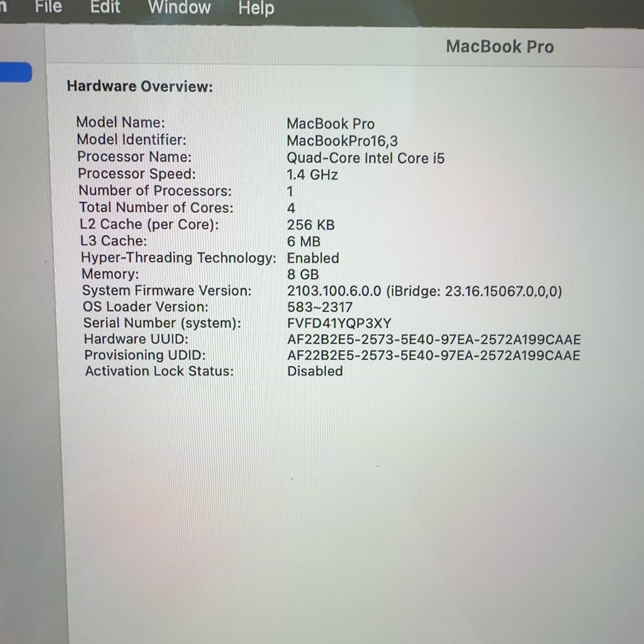Select the '6 MB' cache value
Image resolution: width=644 pixels, height=644 pixels.
304,242
